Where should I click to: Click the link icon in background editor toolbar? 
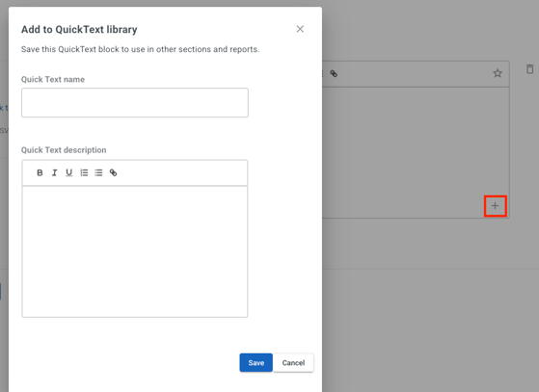pyautogui.click(x=334, y=73)
